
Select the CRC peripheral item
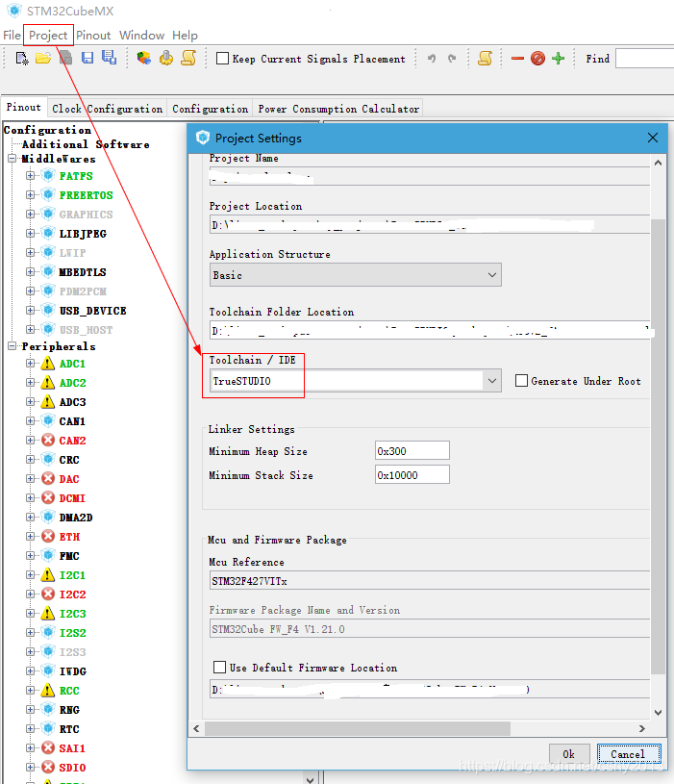click(x=69, y=460)
